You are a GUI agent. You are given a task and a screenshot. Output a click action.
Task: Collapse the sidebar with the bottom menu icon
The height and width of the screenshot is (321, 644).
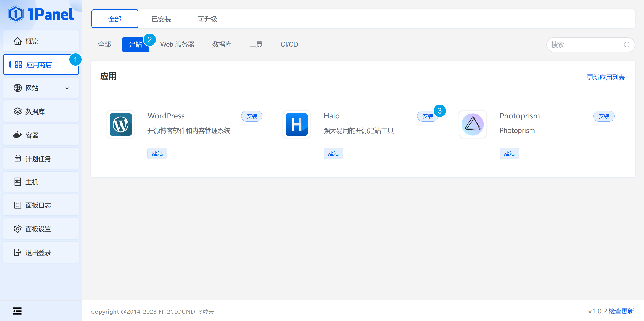click(x=17, y=311)
